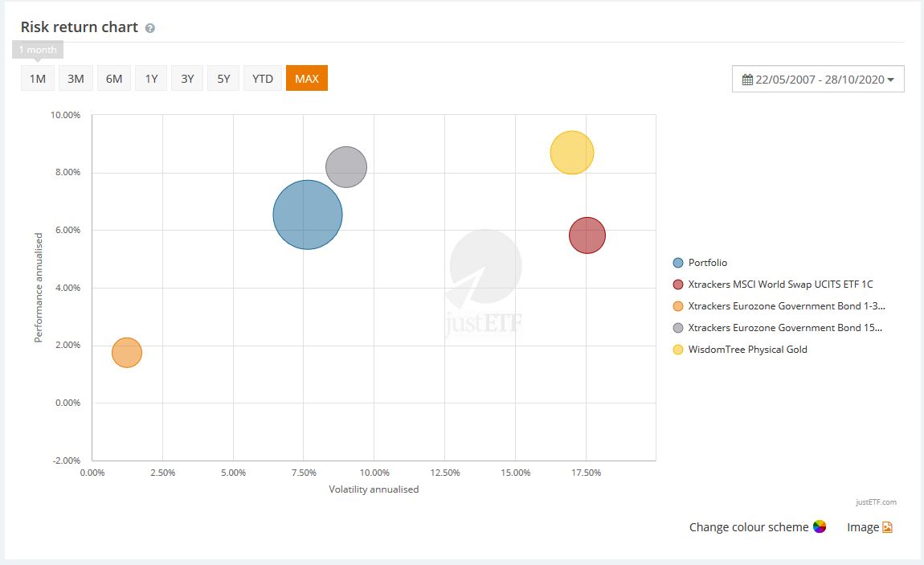Select the 3M time period
This screenshot has height=565, width=924.
(76, 78)
